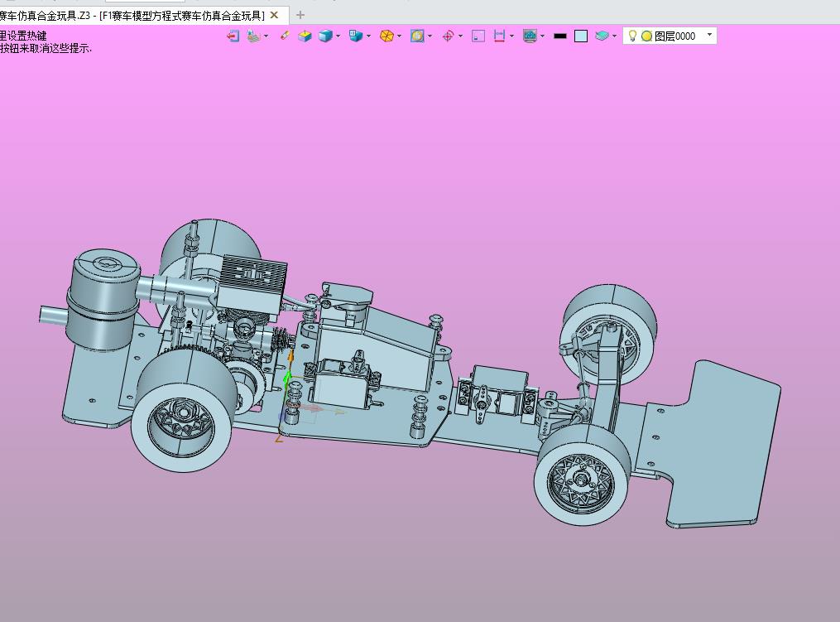Close the F1赛车模型 document tab

(x=274, y=15)
